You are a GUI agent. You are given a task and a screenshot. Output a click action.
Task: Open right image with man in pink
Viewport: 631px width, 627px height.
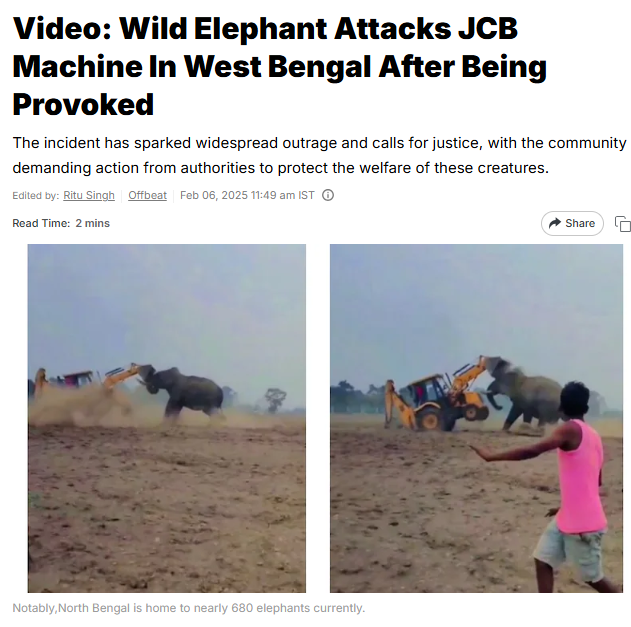click(x=476, y=418)
